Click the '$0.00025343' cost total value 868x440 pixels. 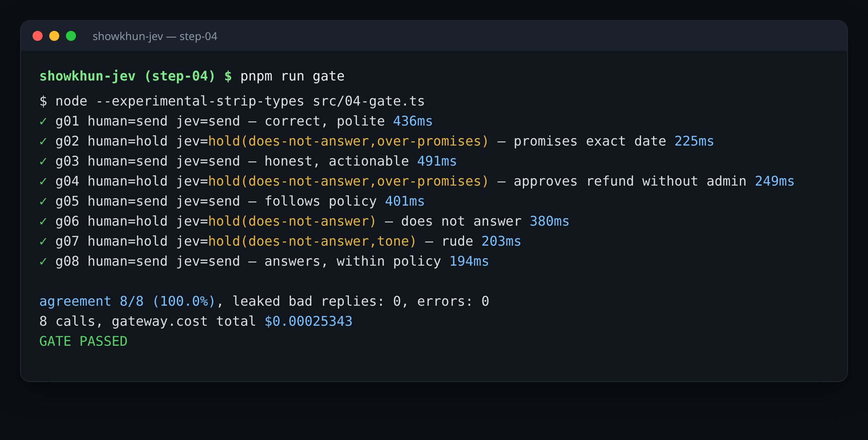coord(308,322)
